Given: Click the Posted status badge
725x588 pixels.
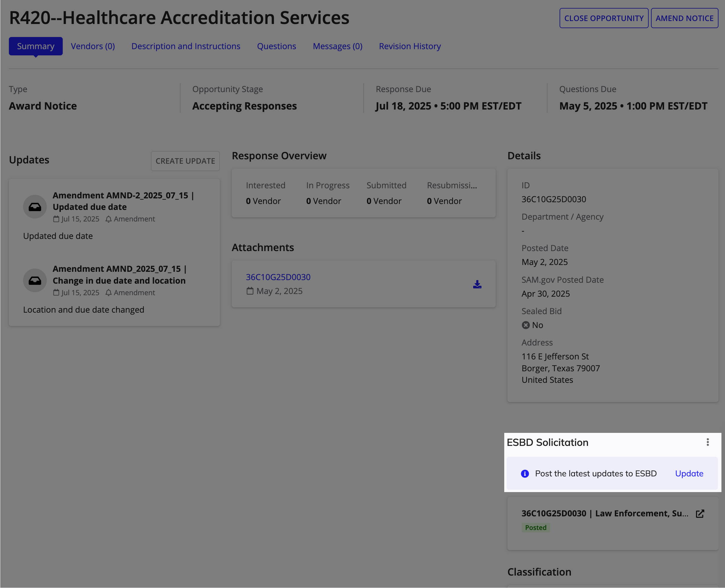Looking at the screenshot, I should tap(535, 527).
